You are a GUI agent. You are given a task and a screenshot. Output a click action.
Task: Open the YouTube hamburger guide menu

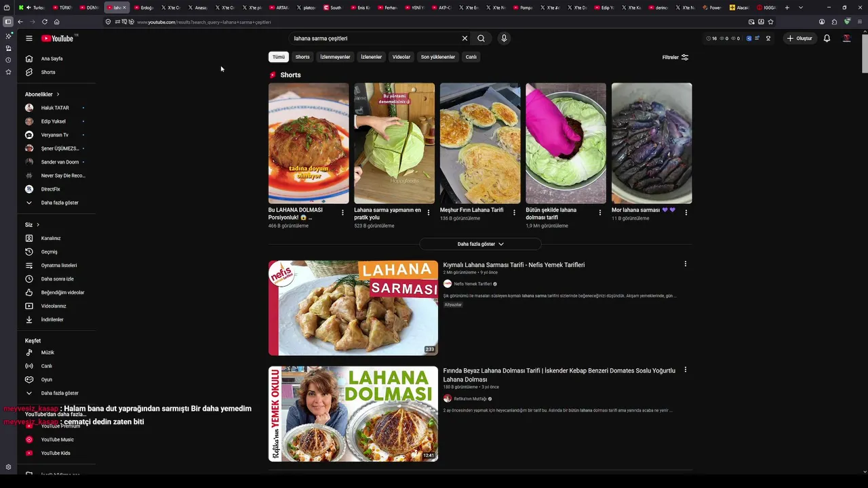pos(29,39)
